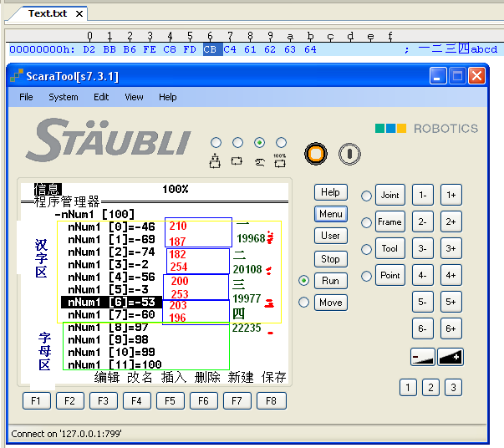
Task: Click the Point button
Action: (x=389, y=275)
